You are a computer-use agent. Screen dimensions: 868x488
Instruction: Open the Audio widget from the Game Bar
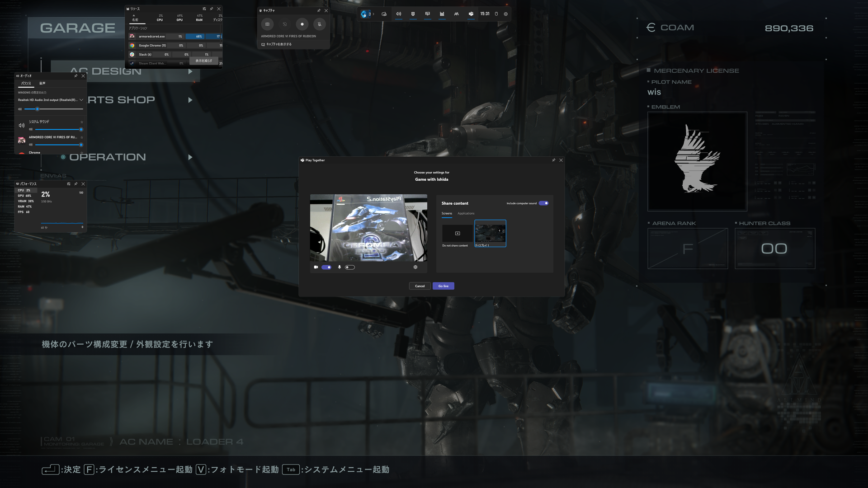[x=398, y=14]
